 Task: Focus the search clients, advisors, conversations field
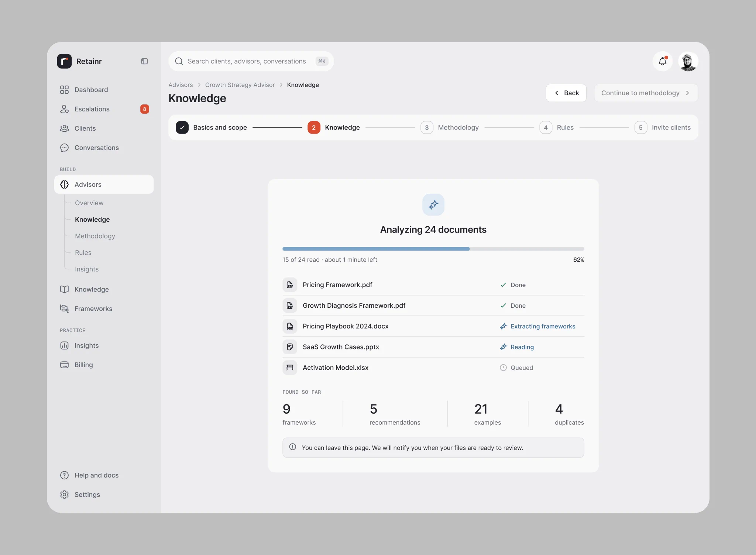coord(251,61)
